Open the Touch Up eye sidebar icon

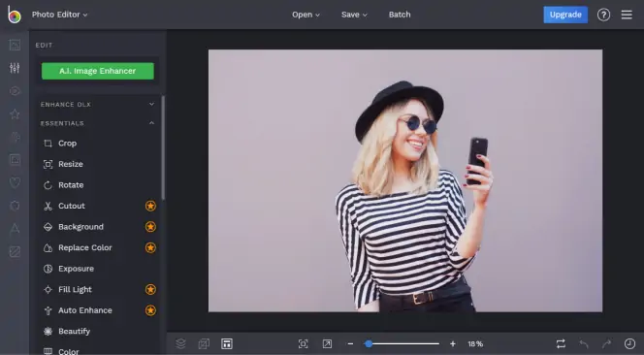point(15,91)
